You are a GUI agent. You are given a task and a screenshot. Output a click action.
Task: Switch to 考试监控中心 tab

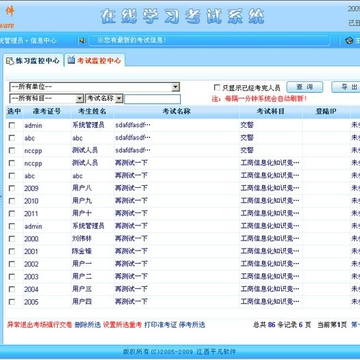point(95,60)
